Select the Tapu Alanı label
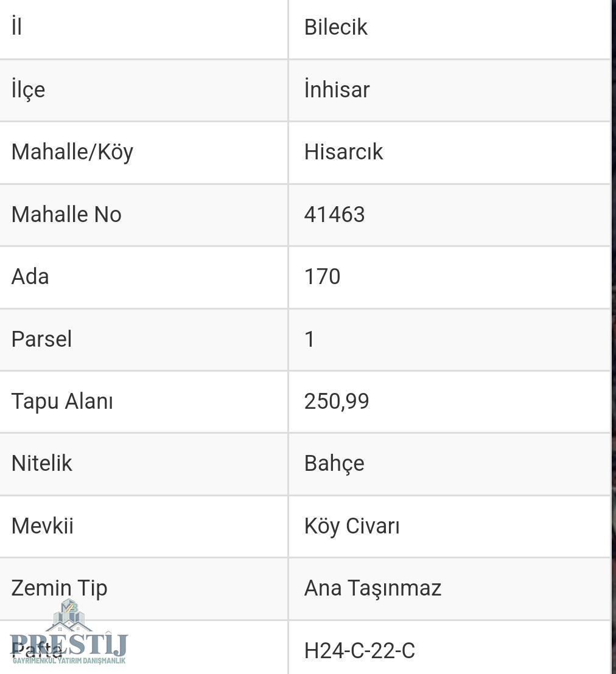The width and height of the screenshot is (616, 674). 62,401
